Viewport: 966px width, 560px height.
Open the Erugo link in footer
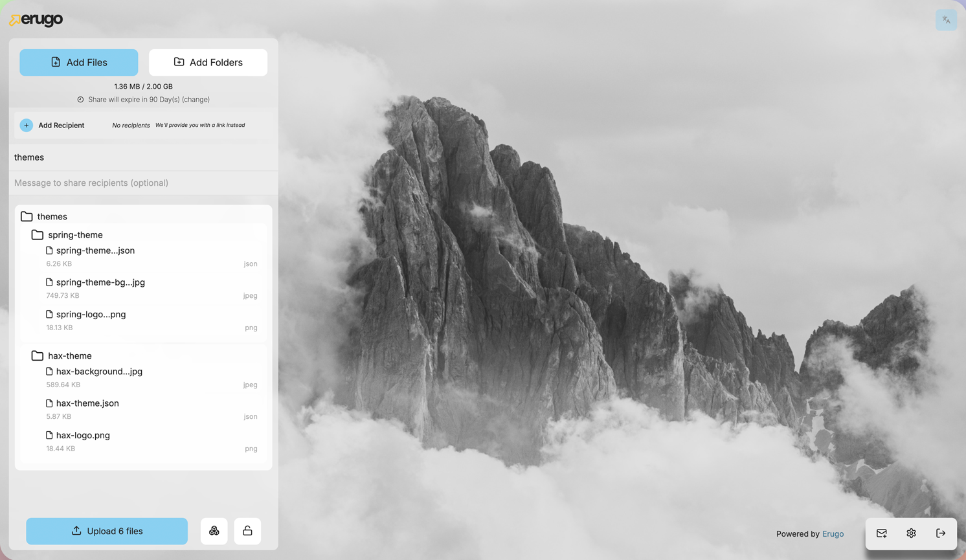click(833, 534)
